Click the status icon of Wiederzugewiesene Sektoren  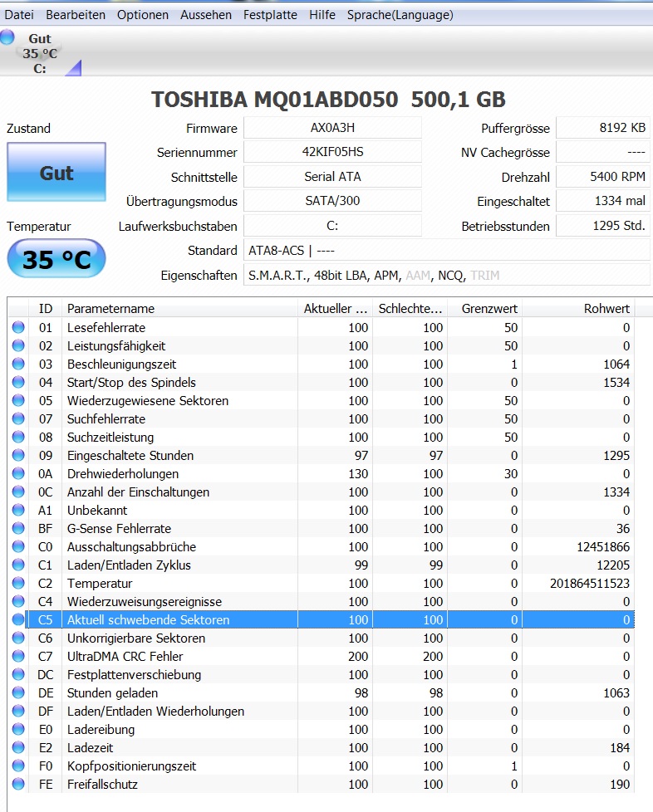(x=18, y=400)
